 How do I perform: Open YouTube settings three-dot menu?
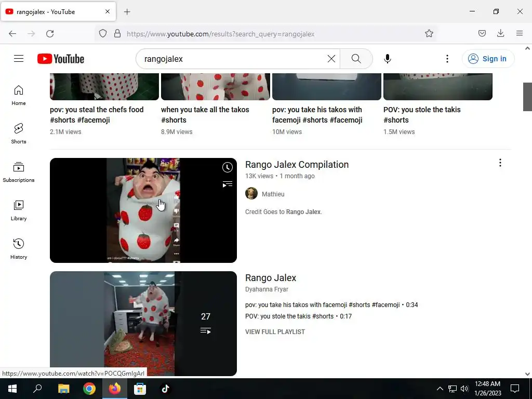click(x=447, y=59)
